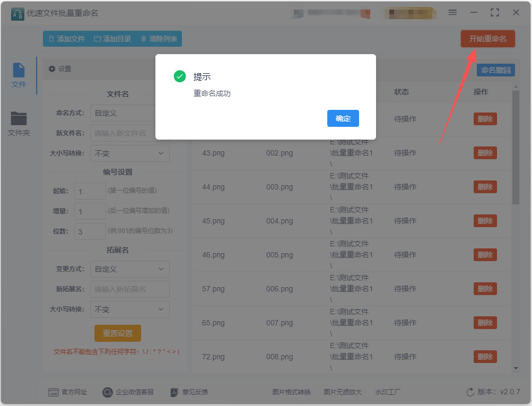Open the hamburger menu icon
The image size is (532, 406).
452,13
